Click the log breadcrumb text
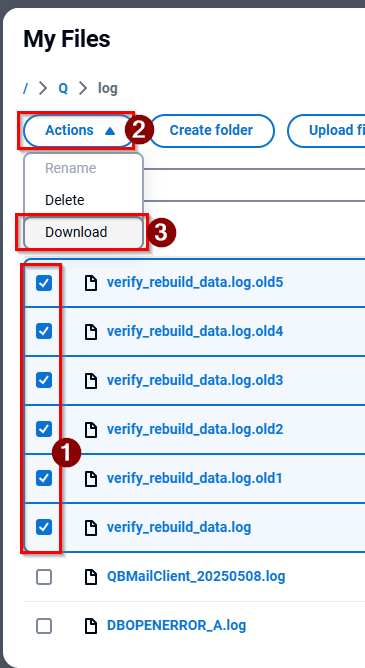The width and height of the screenshot is (365, 668). tap(108, 89)
